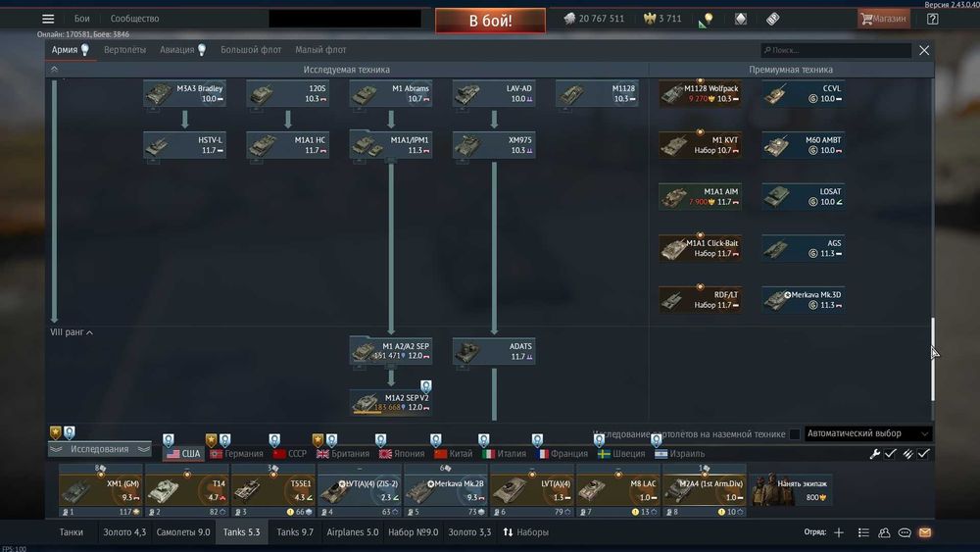Select the M3A3 Bradley vehicle

click(x=184, y=94)
